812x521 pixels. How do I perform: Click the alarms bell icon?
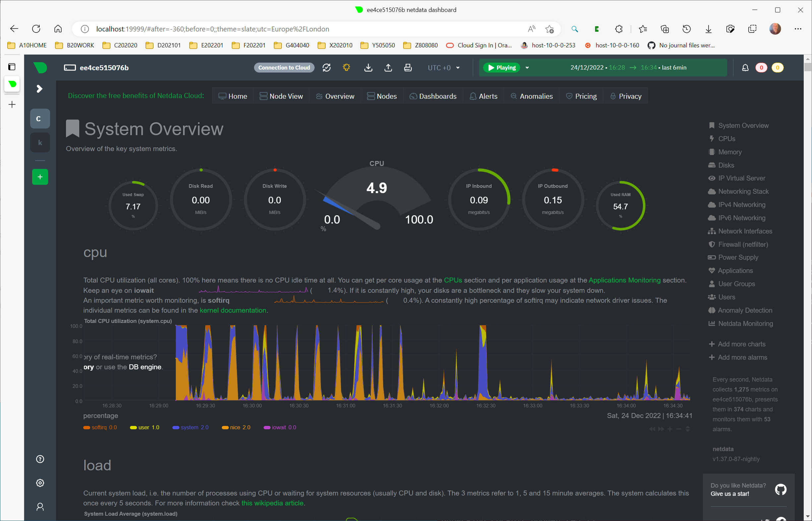click(745, 68)
